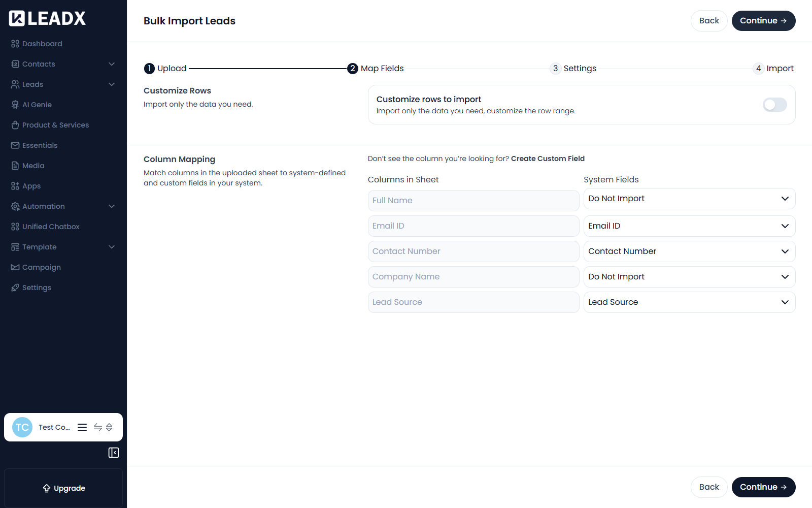Click the AI Genie robot icon

(x=15, y=105)
